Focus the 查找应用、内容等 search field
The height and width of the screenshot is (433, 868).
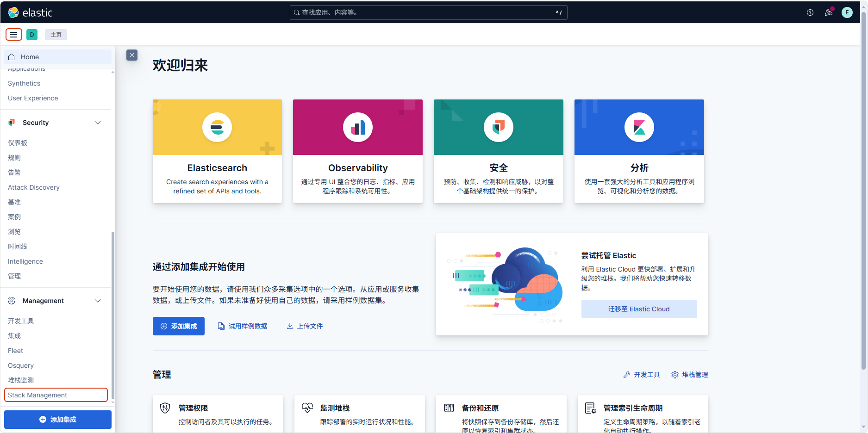click(x=428, y=12)
